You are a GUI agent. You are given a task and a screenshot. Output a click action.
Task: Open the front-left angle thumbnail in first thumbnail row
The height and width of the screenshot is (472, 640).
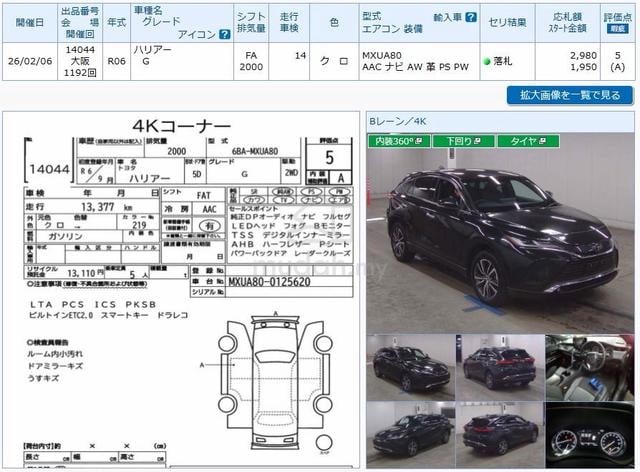411,367
